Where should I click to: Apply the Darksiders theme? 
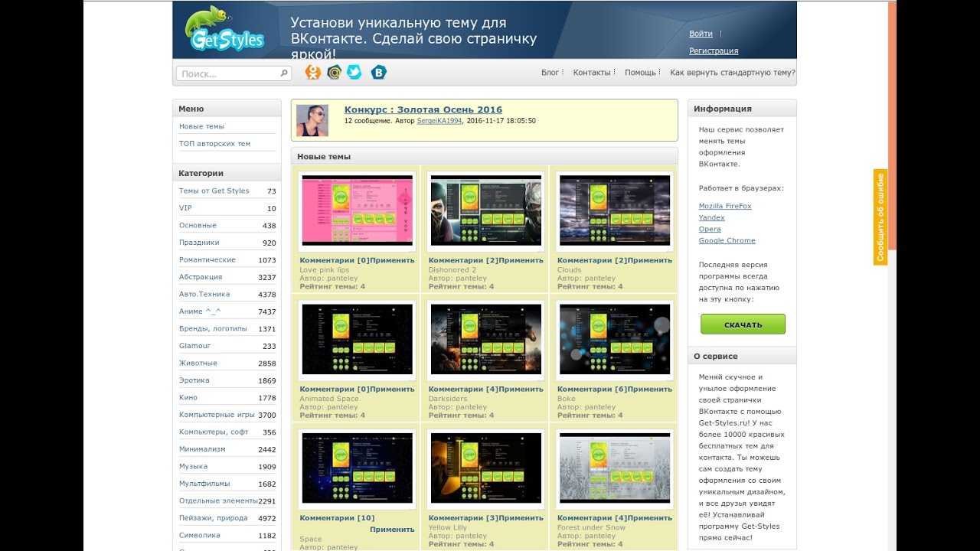point(521,389)
